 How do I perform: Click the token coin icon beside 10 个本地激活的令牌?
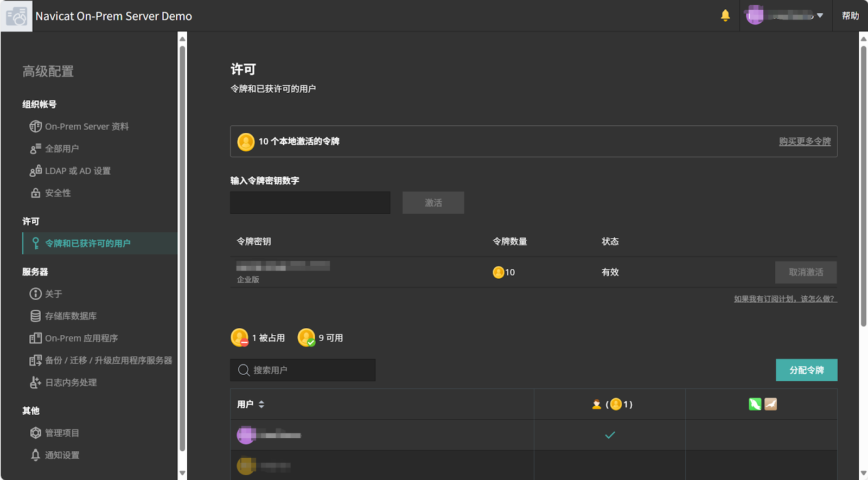pos(246,142)
